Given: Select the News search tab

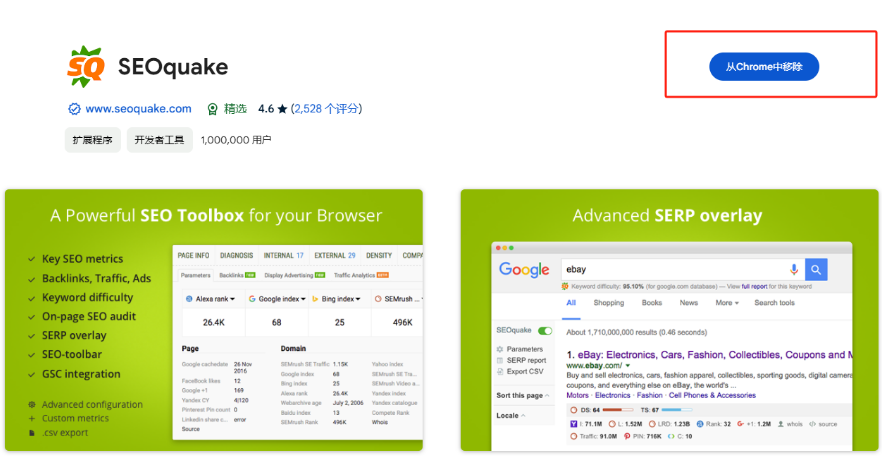Looking at the screenshot, I should pos(688,303).
